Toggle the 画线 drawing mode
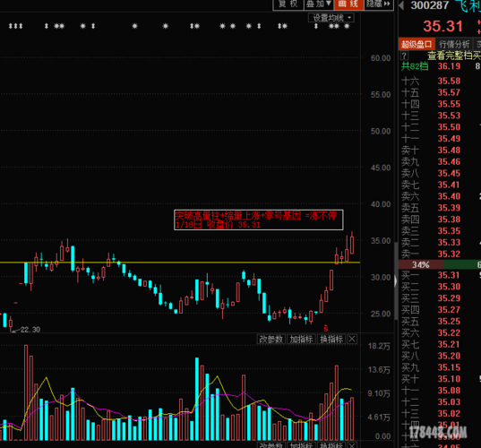The width and height of the screenshot is (481, 448). click(x=348, y=4)
